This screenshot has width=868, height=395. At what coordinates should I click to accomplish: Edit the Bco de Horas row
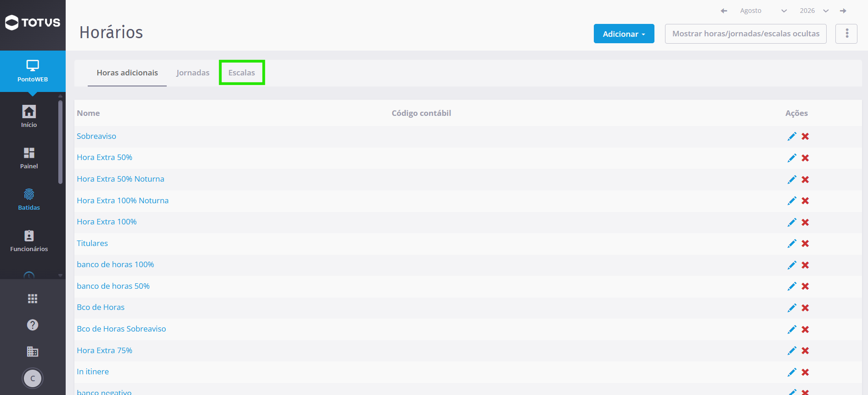(792, 308)
